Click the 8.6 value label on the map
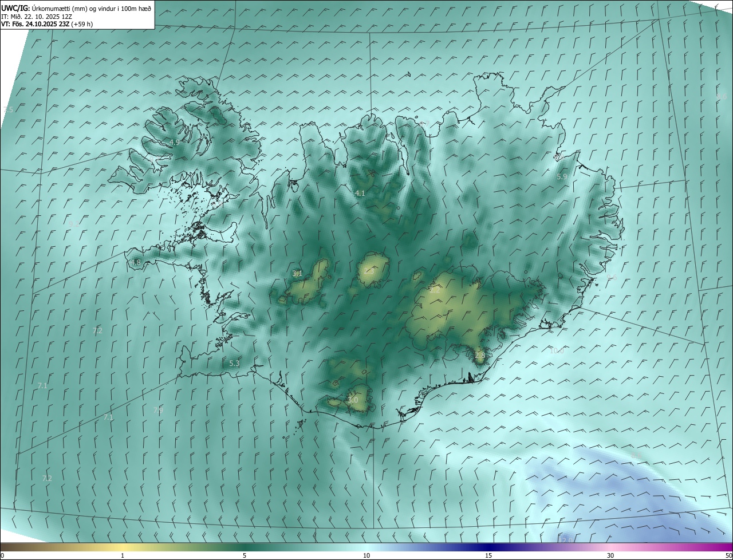 pyautogui.click(x=722, y=96)
